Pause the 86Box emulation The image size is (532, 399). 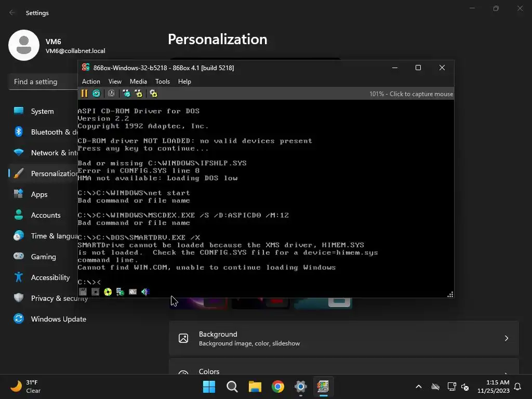85,94
